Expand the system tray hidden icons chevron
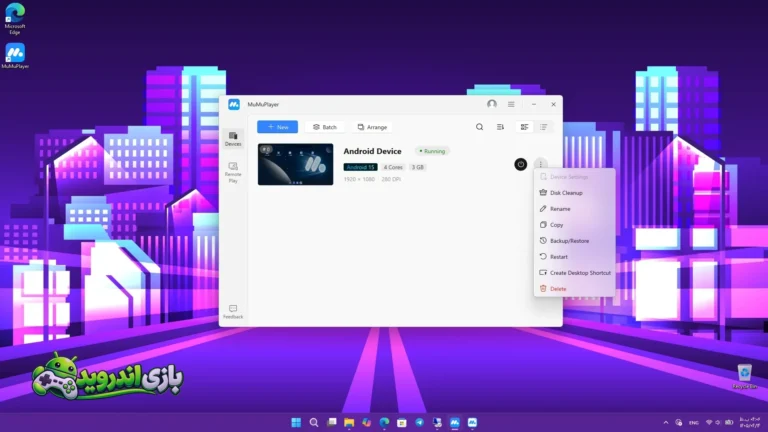The width and height of the screenshot is (768, 432). (666, 422)
